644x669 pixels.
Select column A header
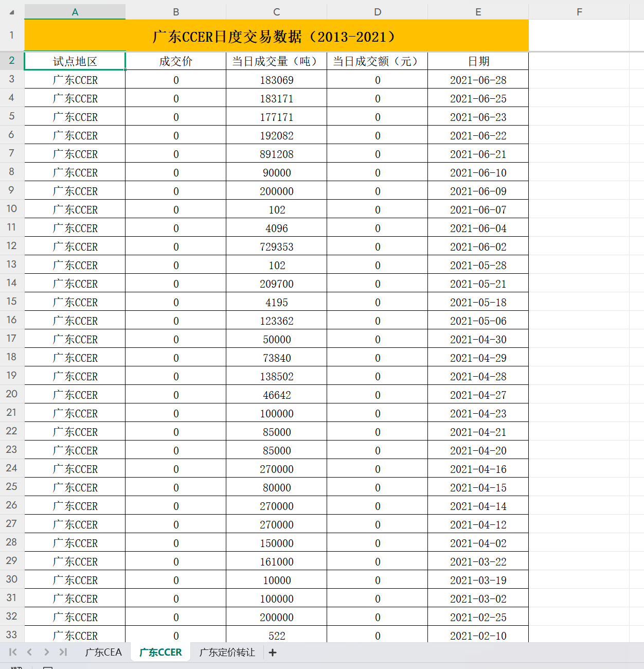point(75,12)
